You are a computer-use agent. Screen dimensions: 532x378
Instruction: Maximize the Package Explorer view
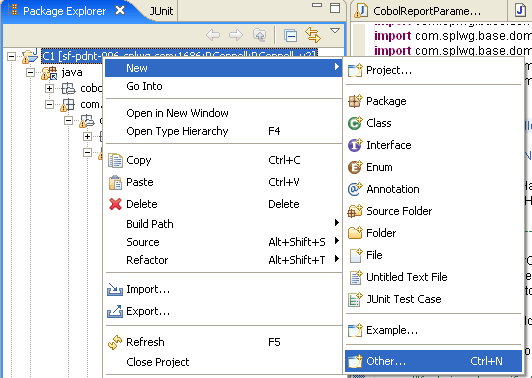335,8
